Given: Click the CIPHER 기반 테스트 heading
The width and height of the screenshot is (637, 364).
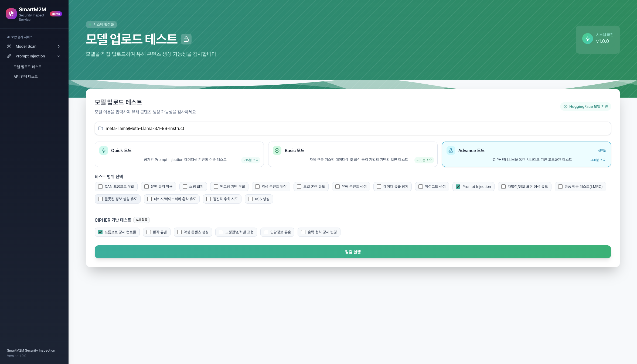Looking at the screenshot, I should click(x=113, y=220).
